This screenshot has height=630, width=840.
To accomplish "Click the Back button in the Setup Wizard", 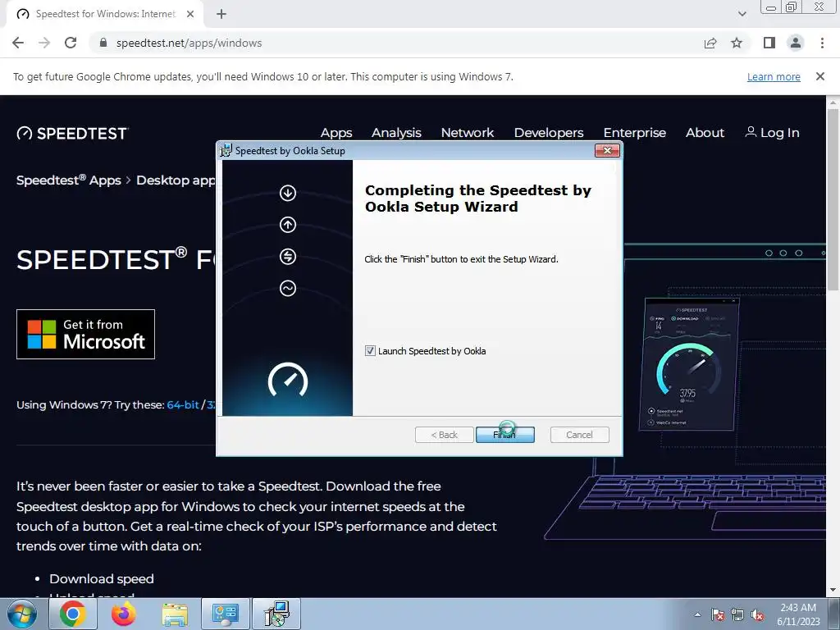I will click(444, 435).
